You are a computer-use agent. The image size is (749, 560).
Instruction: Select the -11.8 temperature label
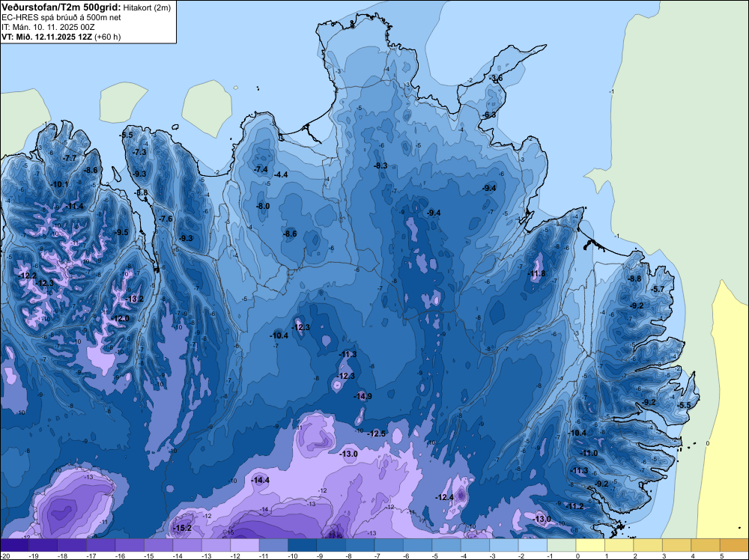pos(536,273)
